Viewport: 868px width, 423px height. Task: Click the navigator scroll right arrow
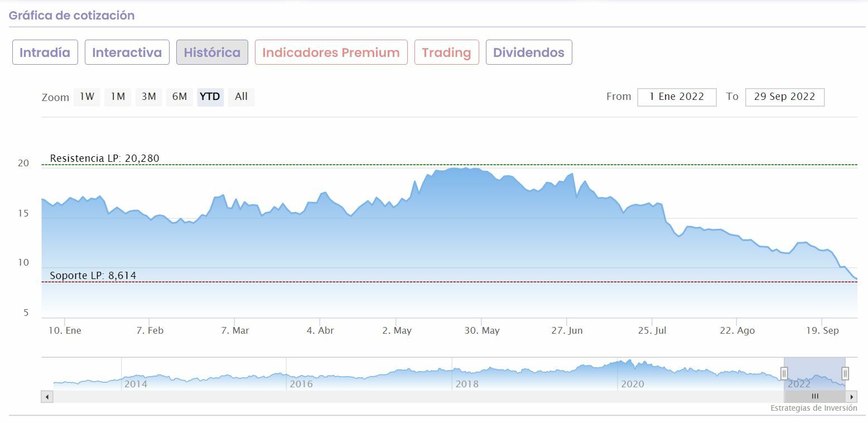click(851, 397)
